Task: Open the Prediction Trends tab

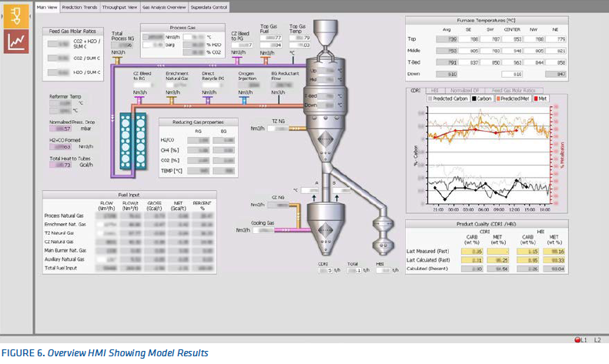Action: 79,8
